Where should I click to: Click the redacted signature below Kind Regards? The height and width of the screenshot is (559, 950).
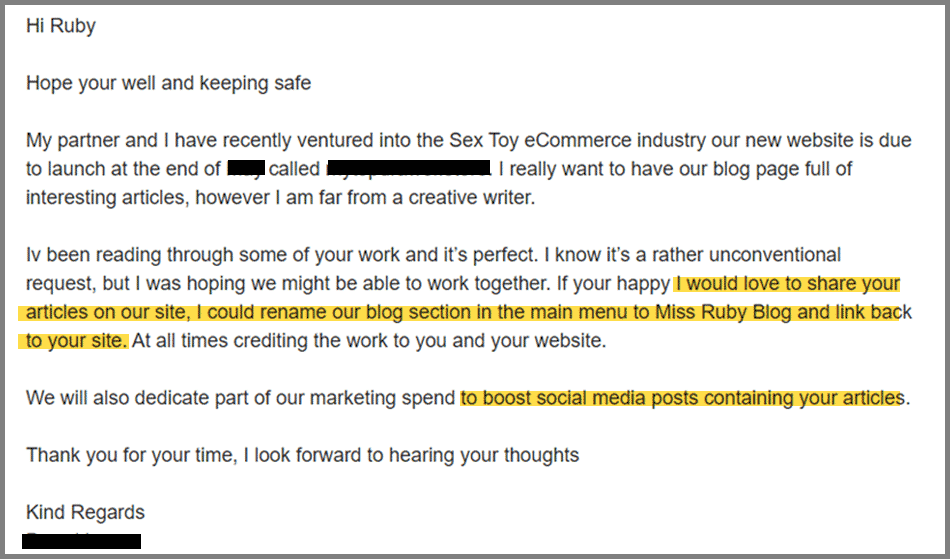[x=82, y=541]
